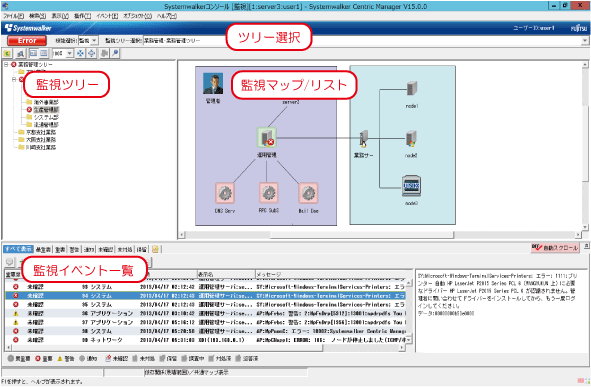The height and width of the screenshot is (387, 591).
Task: Select event row 97 アプリケーション
Action: [205, 323]
